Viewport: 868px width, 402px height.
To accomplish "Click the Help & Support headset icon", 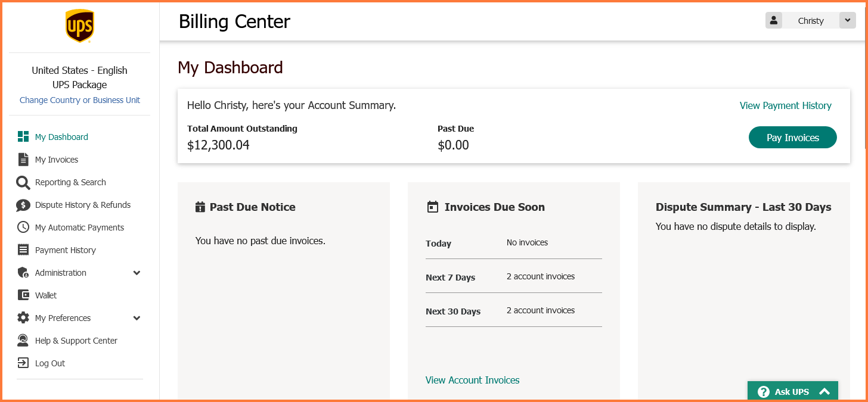I will coord(23,340).
